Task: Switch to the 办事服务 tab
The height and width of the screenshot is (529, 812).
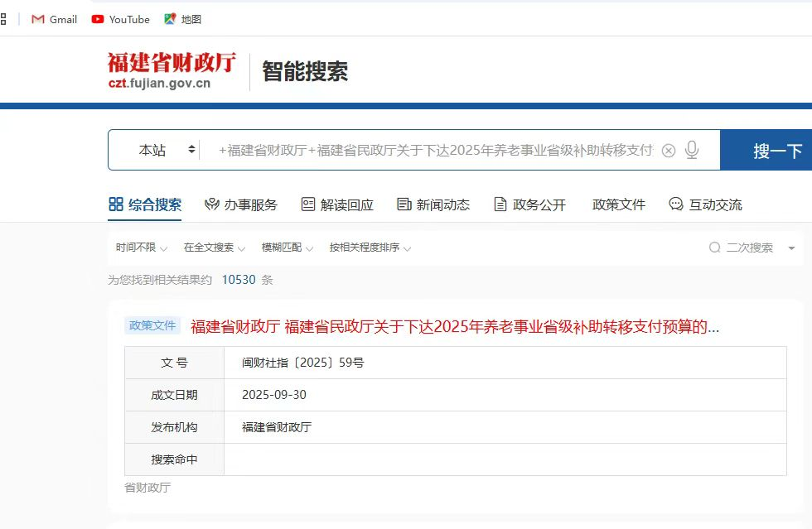Action: click(x=241, y=204)
